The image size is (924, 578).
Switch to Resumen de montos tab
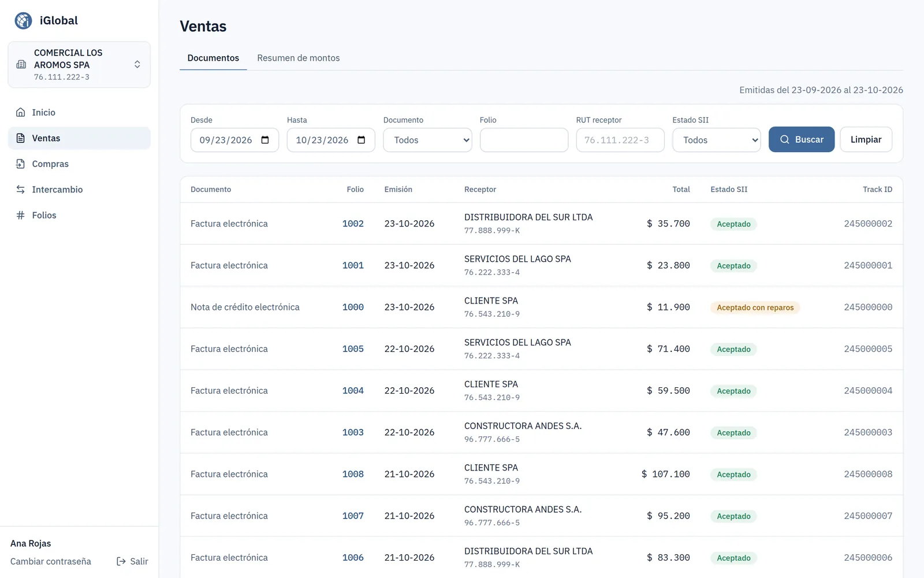(298, 58)
